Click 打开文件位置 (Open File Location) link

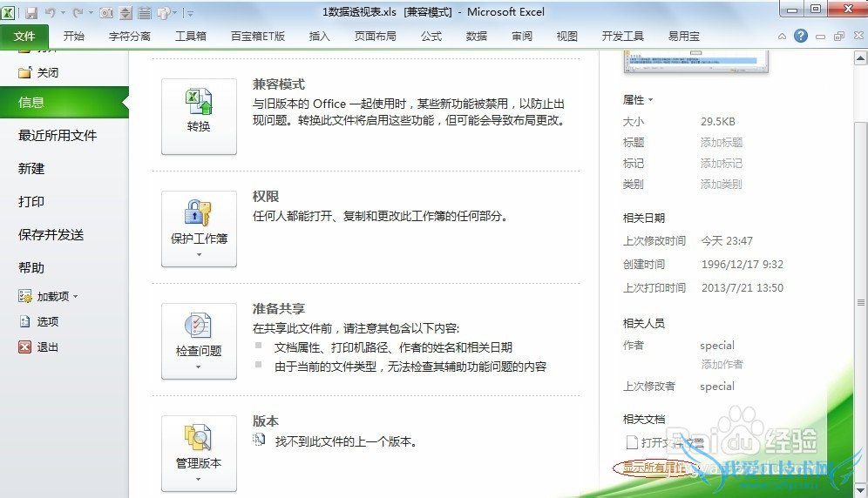(666, 442)
